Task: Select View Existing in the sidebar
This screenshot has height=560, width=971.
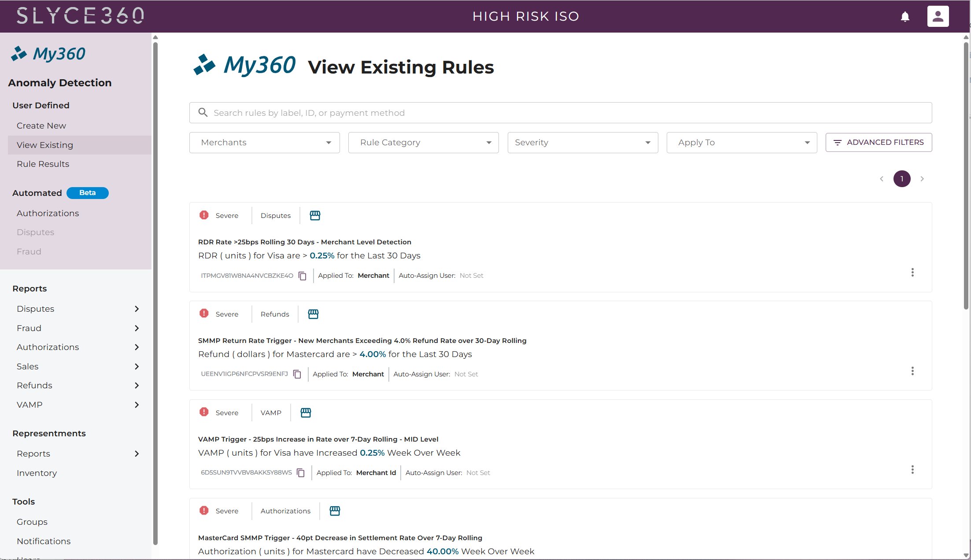Action: tap(80, 145)
